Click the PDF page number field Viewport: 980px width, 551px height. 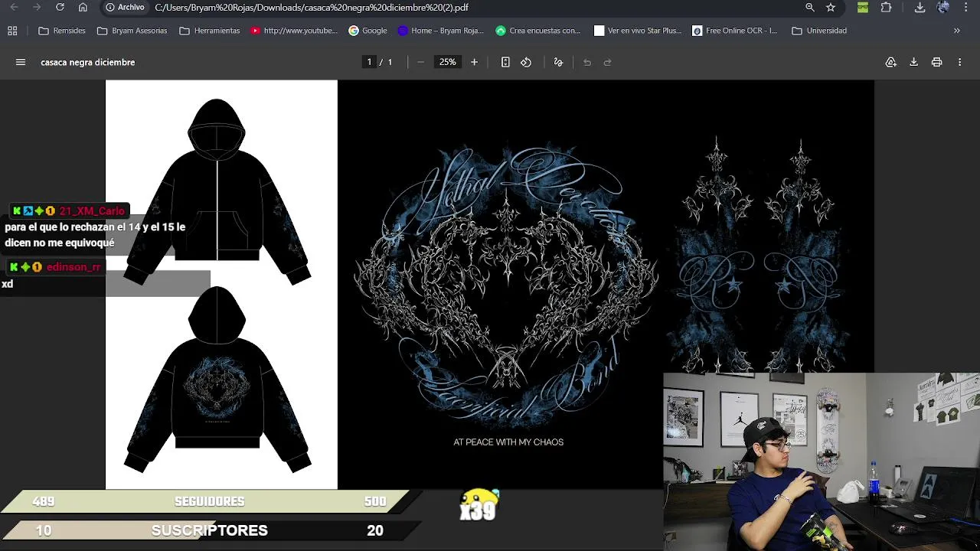click(x=369, y=62)
